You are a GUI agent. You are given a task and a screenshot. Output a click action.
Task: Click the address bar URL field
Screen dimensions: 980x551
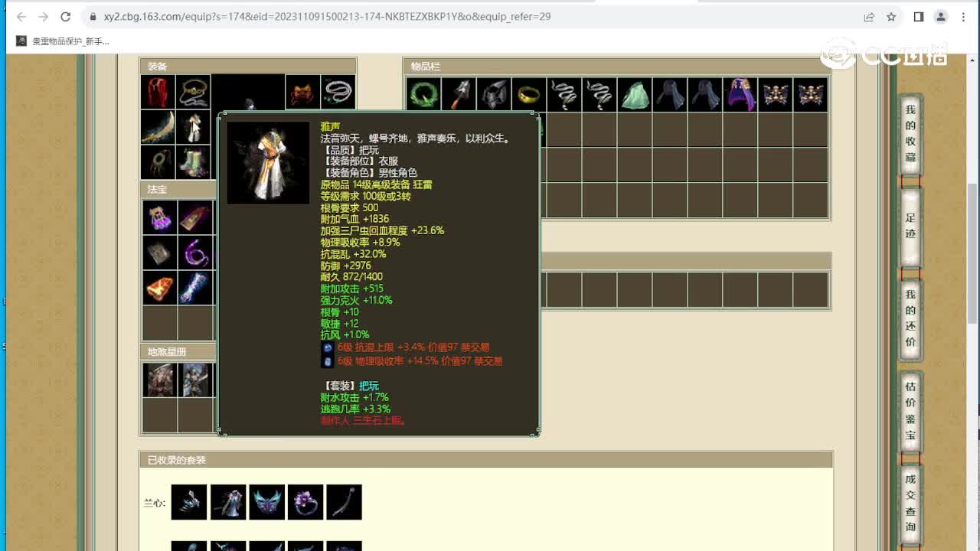475,17
